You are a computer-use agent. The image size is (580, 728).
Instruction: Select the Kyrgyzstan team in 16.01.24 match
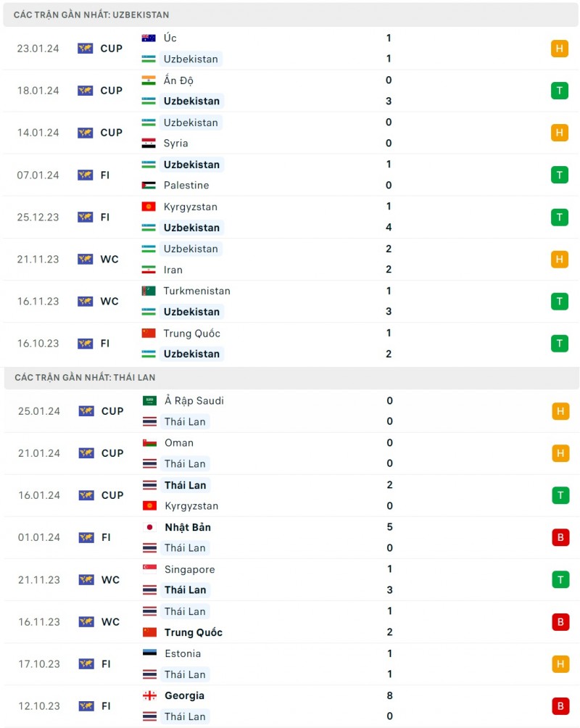(x=191, y=506)
